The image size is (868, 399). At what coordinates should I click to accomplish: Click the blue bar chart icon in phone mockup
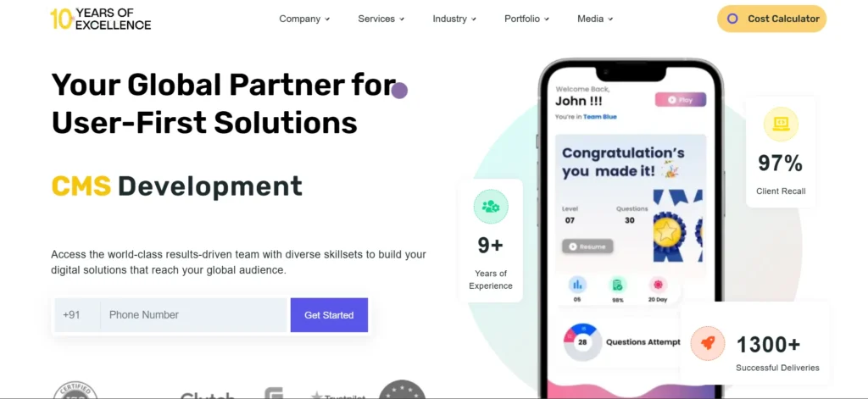coord(576,285)
